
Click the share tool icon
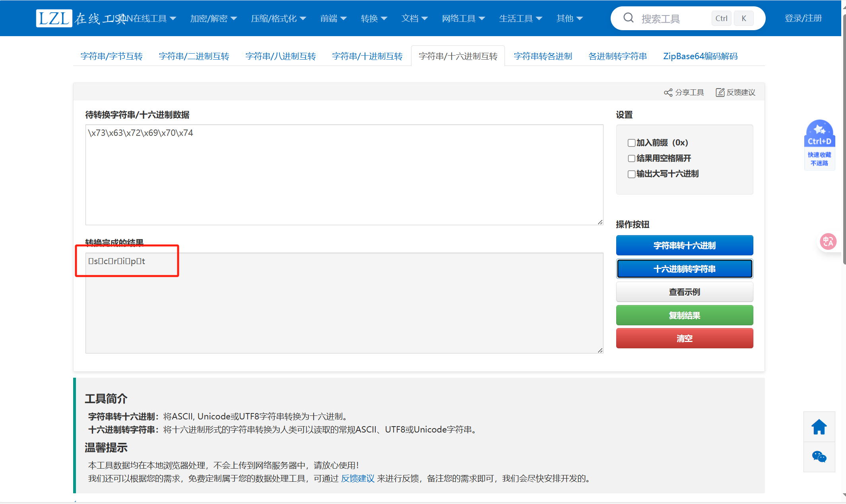pyautogui.click(x=668, y=93)
